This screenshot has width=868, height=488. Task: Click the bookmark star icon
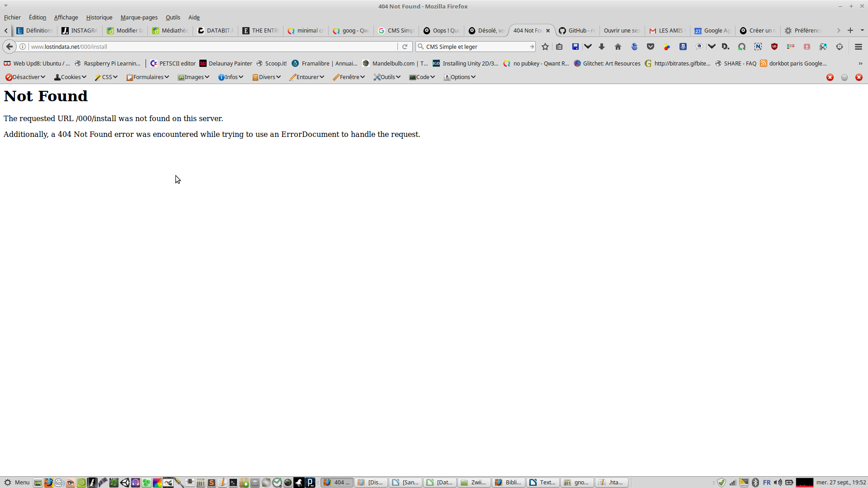tap(545, 47)
